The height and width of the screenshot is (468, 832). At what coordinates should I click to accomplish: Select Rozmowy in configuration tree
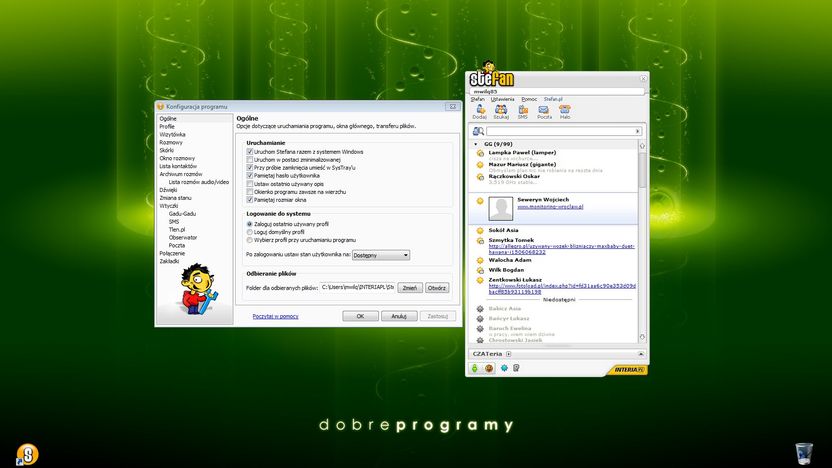tap(171, 143)
